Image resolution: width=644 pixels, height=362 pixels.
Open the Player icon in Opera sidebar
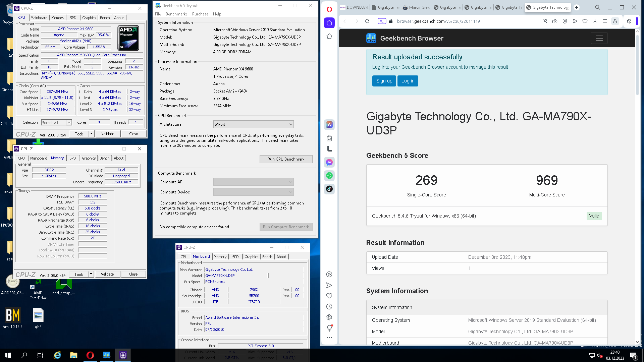[329, 275]
